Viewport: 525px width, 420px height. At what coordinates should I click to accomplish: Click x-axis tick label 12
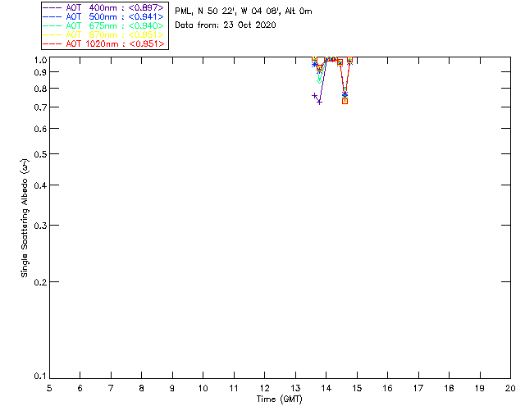point(264,388)
